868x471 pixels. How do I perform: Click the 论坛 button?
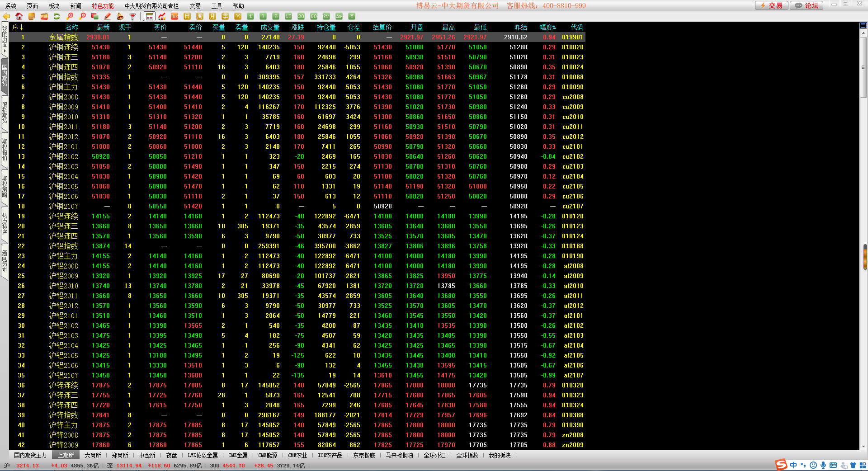807,5
